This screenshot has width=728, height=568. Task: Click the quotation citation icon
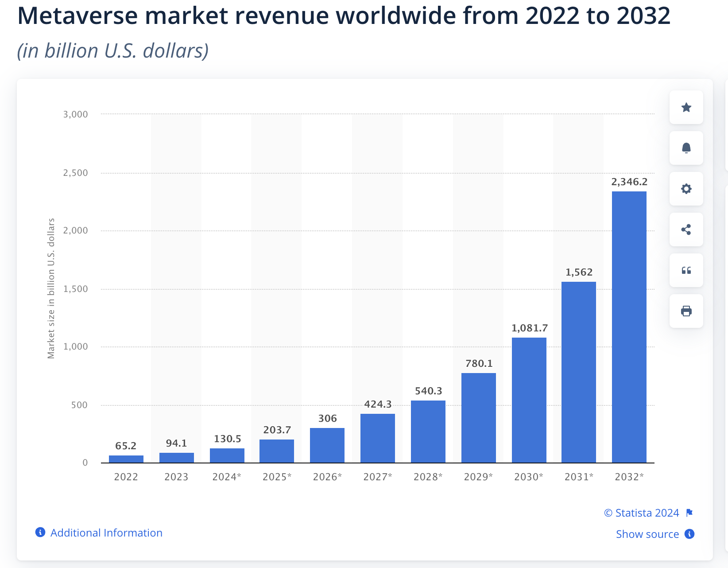[x=686, y=270]
